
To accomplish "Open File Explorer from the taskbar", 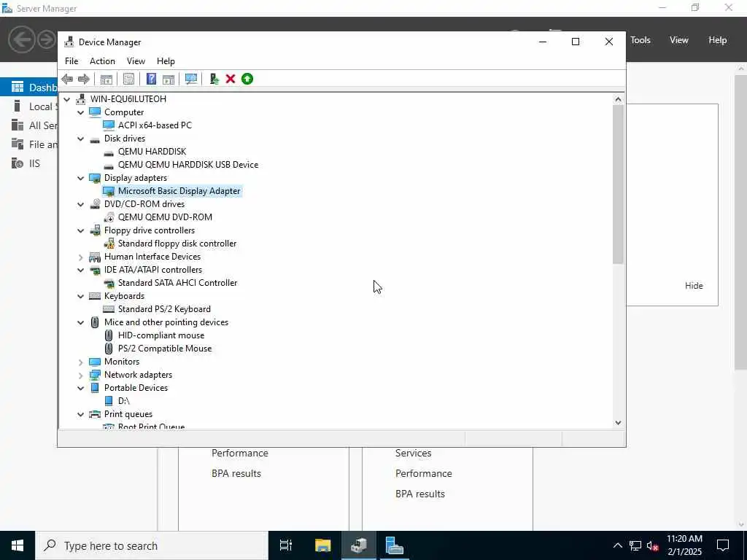I will point(322,545).
